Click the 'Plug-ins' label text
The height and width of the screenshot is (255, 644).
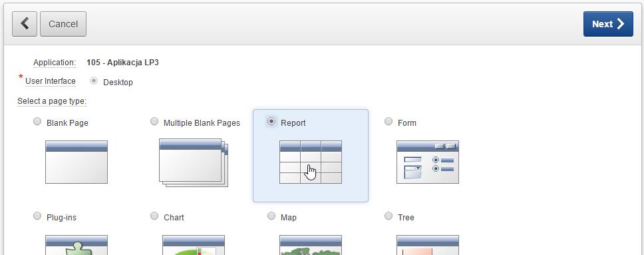[61, 218]
